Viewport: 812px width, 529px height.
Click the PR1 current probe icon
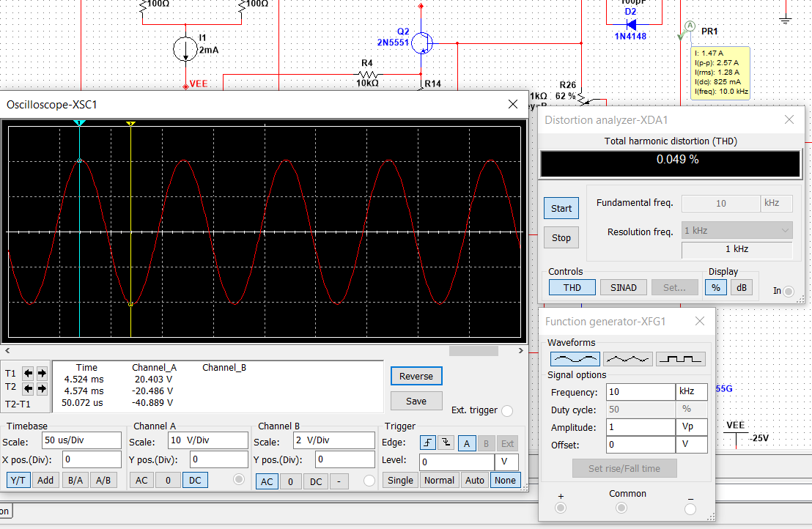click(x=690, y=26)
